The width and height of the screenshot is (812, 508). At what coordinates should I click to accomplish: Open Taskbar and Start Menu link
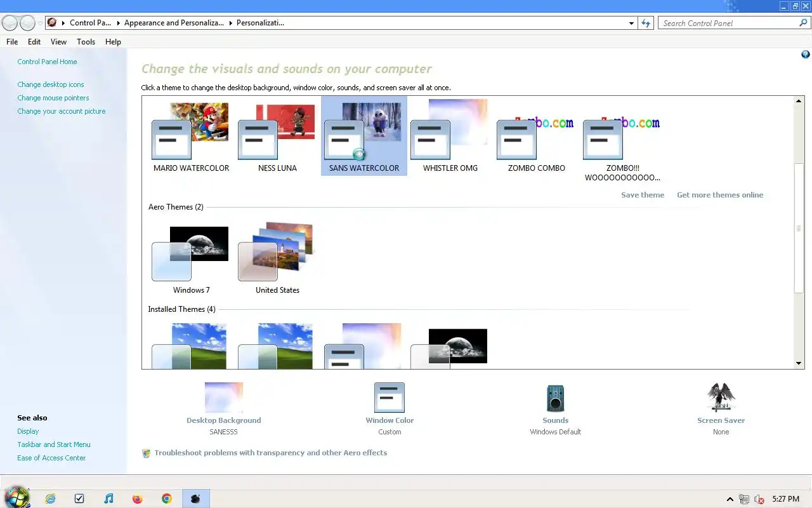tap(54, 444)
